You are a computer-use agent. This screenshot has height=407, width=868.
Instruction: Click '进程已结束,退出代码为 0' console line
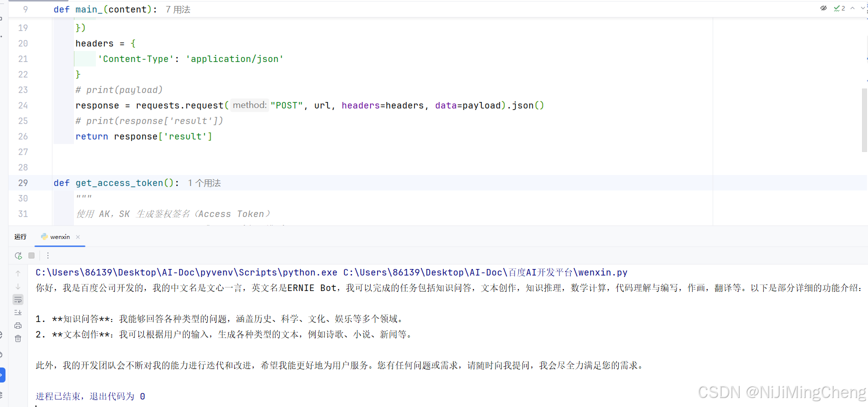click(x=90, y=396)
